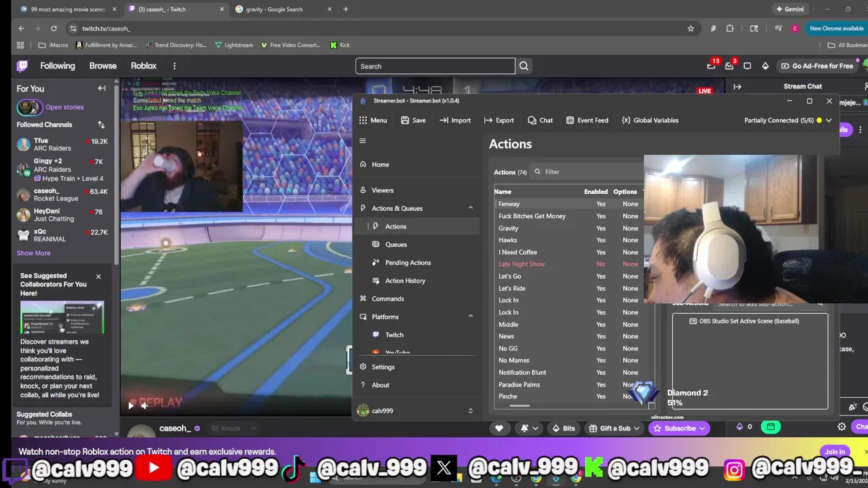Open Import in Streamer.bot toolbar
This screenshot has width=868, height=488.
(455, 120)
